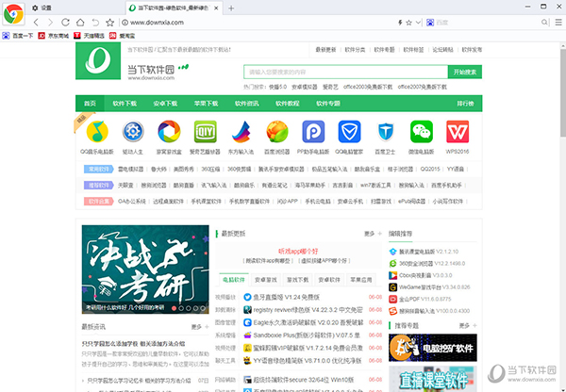This screenshot has height=392, width=566.
Task: Click the WeGame游戏平台 list icon
Action: click(x=392, y=287)
